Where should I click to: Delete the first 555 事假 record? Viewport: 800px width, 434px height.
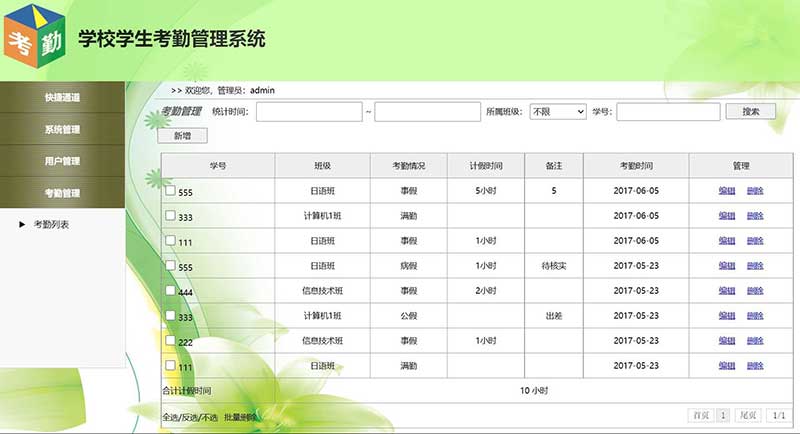click(755, 191)
